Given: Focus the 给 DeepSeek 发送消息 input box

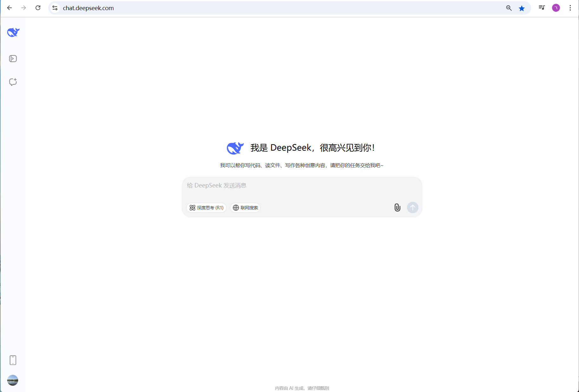Looking at the screenshot, I should 302,186.
